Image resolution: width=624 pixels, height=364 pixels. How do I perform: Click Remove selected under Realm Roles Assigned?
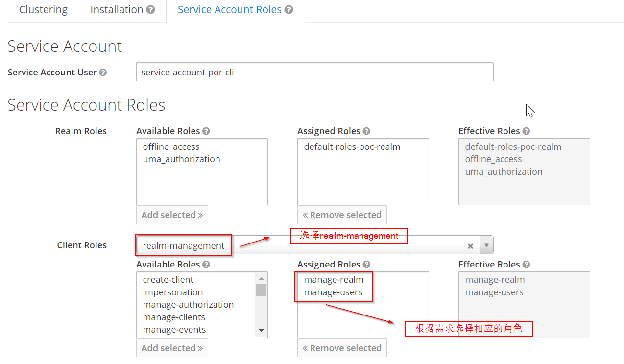(x=342, y=215)
